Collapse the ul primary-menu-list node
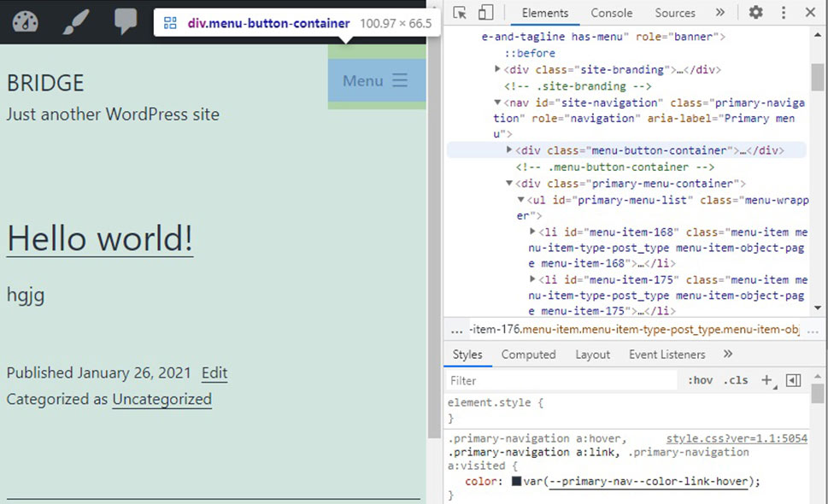 click(520, 200)
